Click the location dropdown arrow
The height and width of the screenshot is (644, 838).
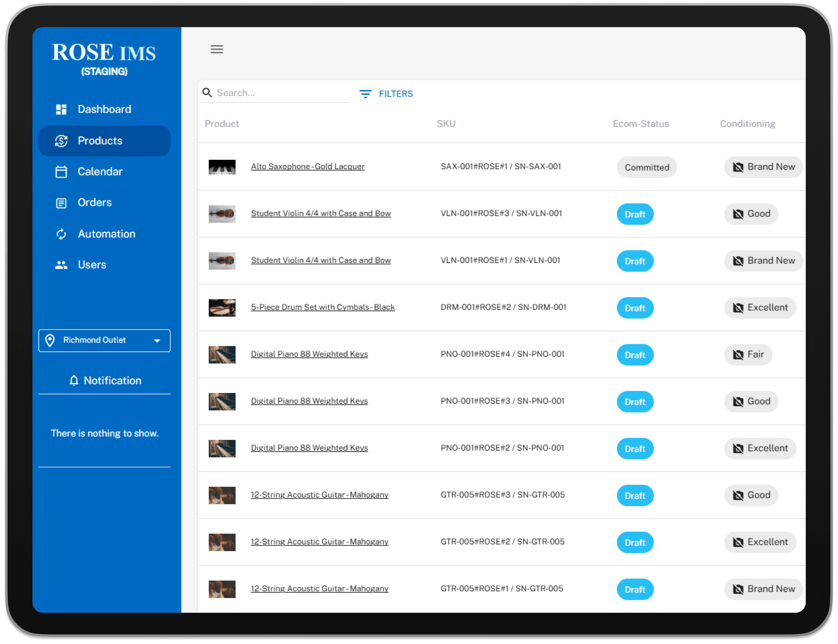[x=157, y=340]
